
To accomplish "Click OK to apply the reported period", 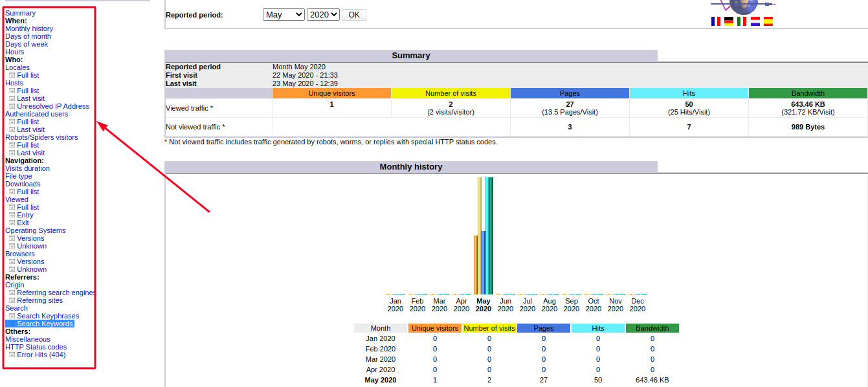I will (353, 14).
